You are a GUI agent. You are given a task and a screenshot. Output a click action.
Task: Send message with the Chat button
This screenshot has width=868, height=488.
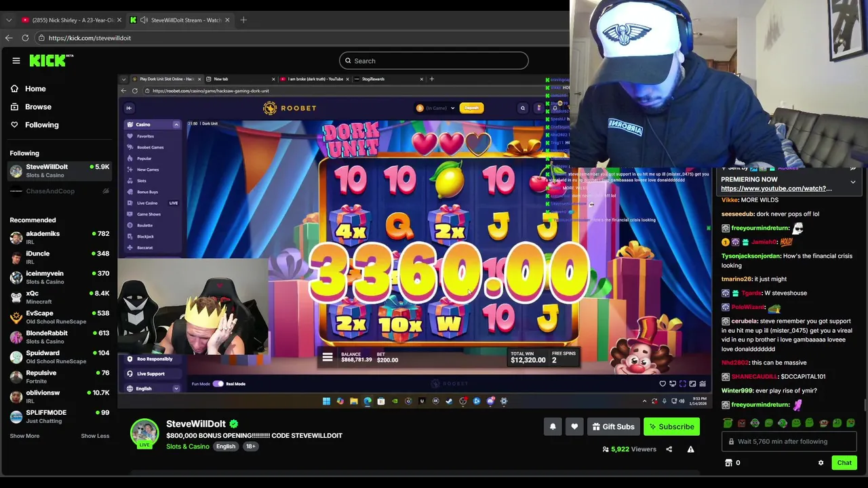[x=844, y=463]
